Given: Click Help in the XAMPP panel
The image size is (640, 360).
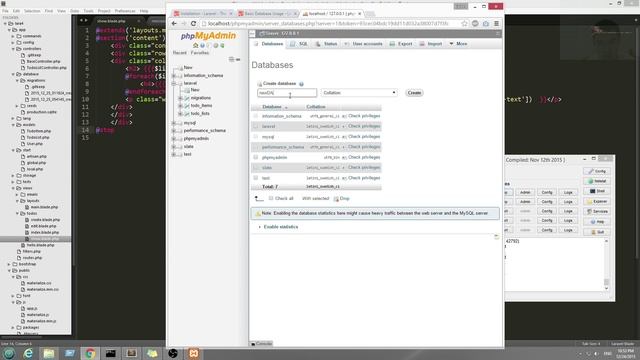Looking at the screenshot, I should [597, 222].
